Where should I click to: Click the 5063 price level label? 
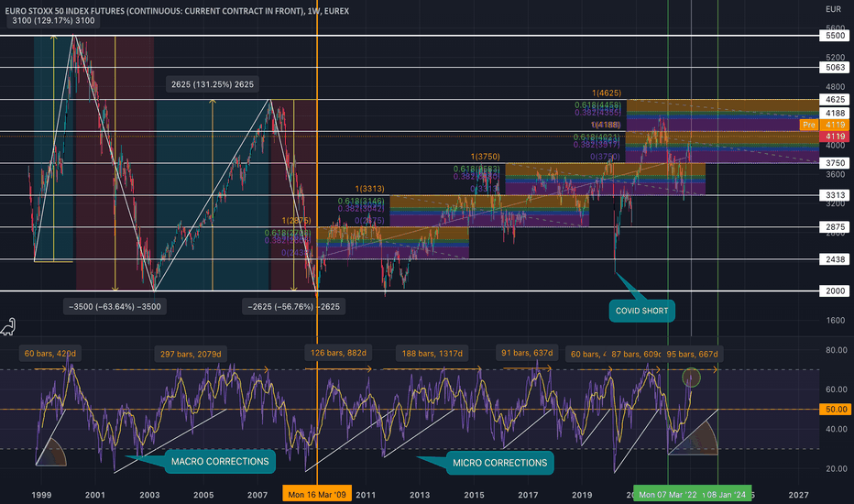pyautogui.click(x=835, y=68)
